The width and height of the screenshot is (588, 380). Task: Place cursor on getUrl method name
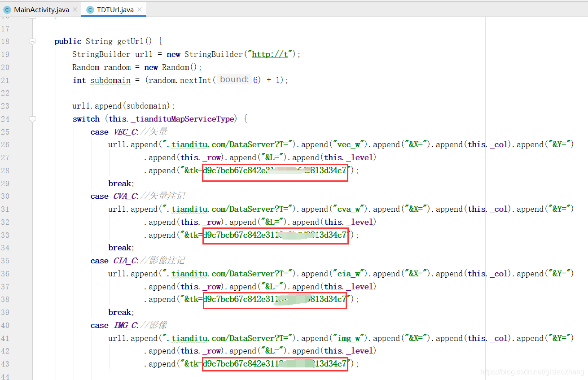click(x=131, y=41)
